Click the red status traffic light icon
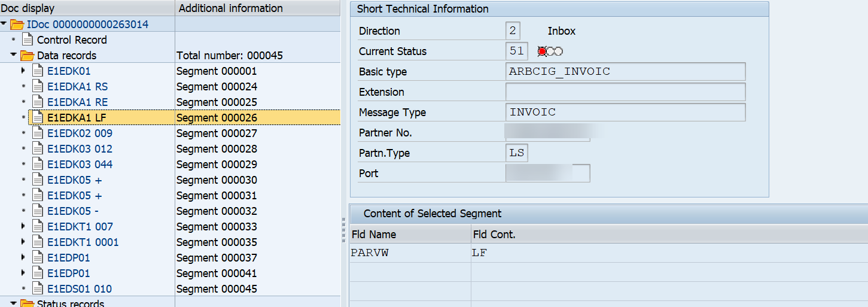 pyautogui.click(x=543, y=51)
